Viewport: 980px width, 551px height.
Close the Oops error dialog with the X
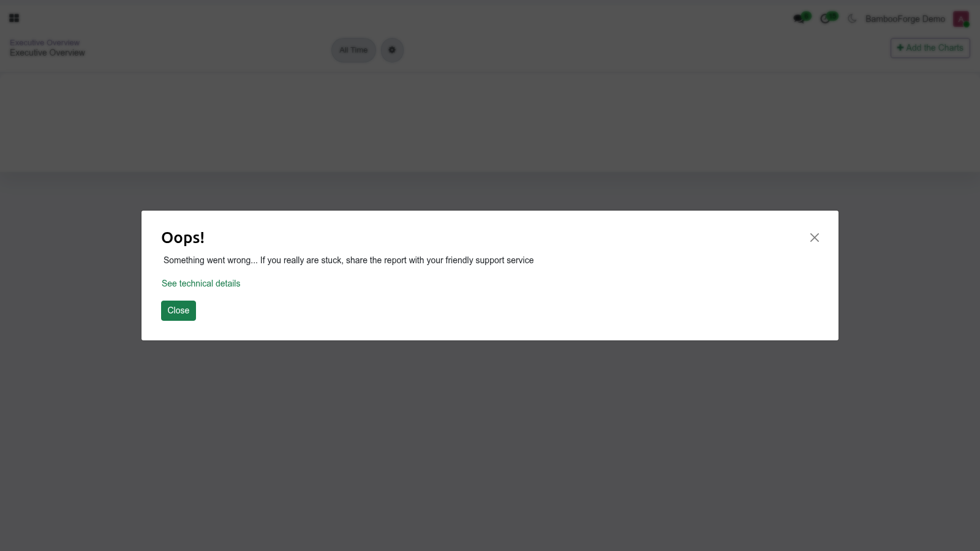click(x=814, y=238)
